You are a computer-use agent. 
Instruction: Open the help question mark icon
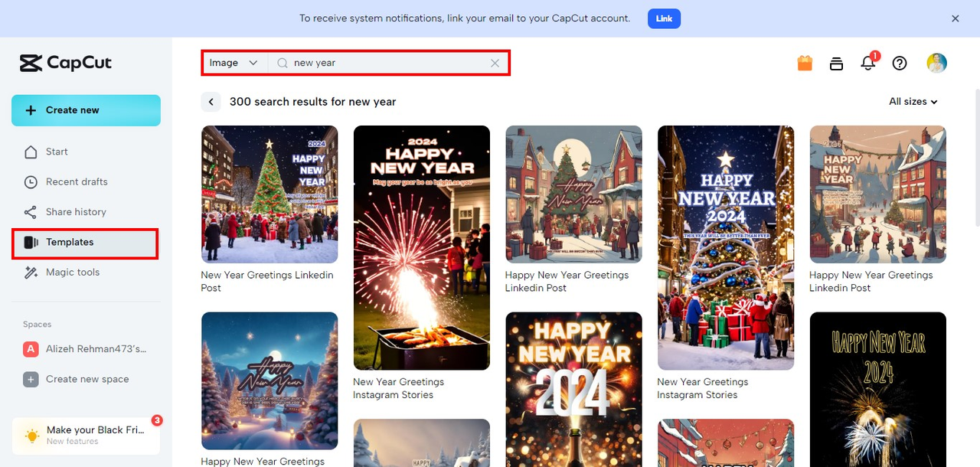tap(900, 64)
